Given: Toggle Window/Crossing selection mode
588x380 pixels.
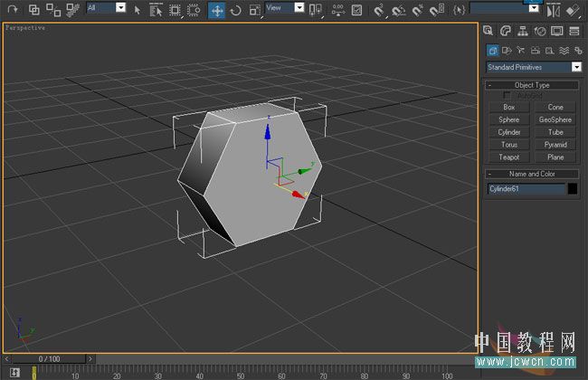Looking at the screenshot, I should point(194,10).
